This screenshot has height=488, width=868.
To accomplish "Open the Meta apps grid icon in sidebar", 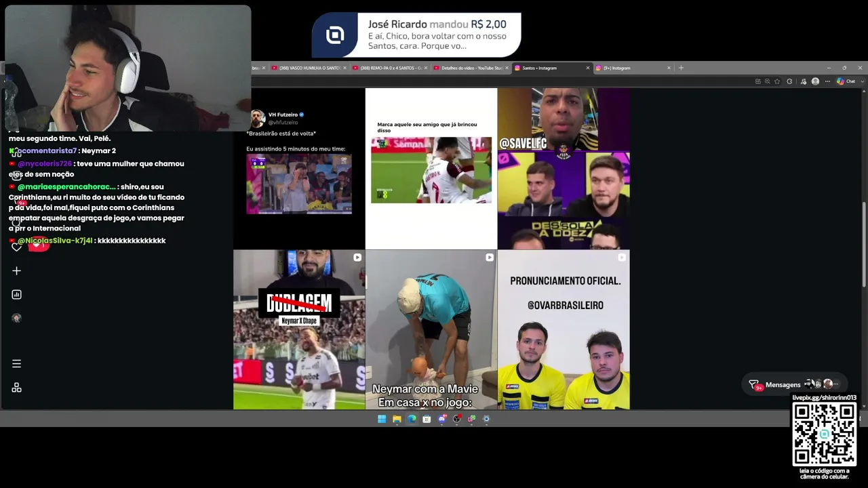I will pos(17,388).
